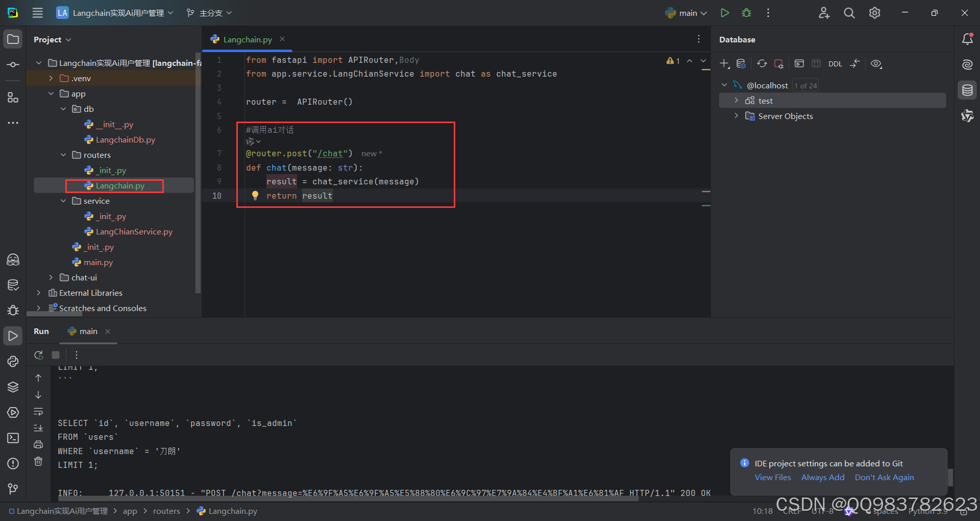
Task: Open more run actions menu
Action: [x=768, y=13]
